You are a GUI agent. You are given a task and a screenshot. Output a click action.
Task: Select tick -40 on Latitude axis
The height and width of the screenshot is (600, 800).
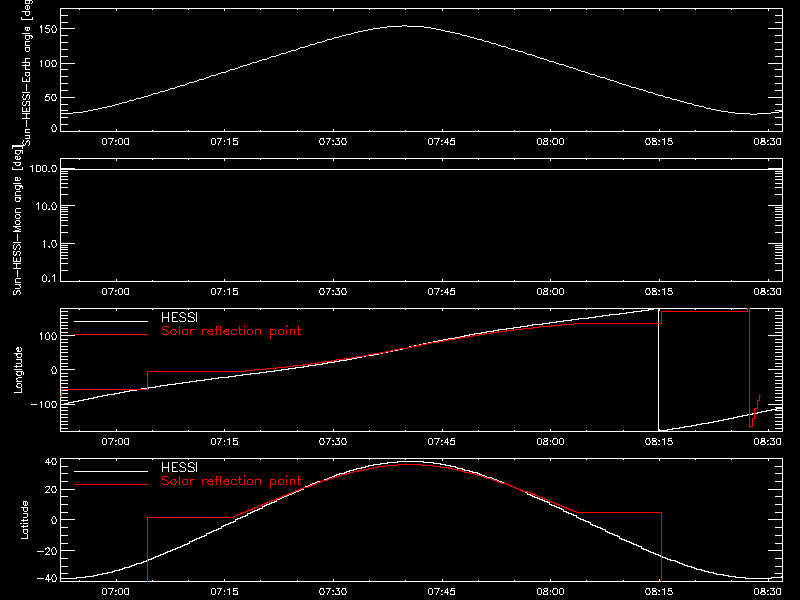pos(47,578)
